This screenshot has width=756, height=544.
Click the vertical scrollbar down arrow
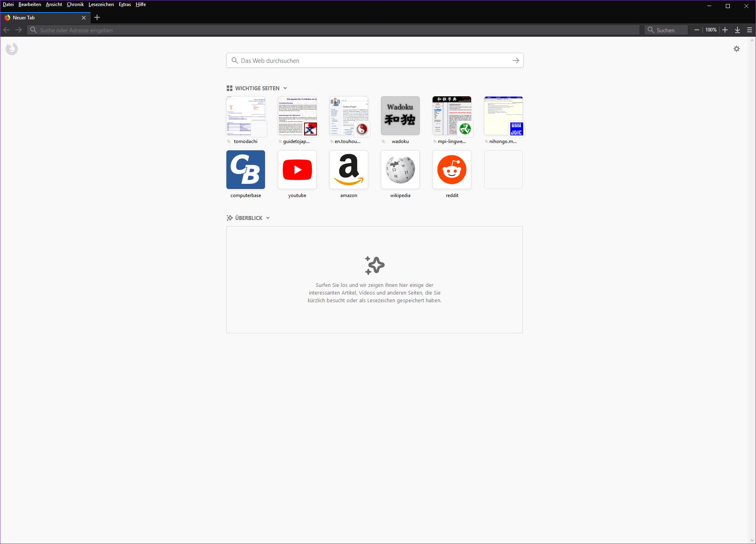[x=752, y=540]
